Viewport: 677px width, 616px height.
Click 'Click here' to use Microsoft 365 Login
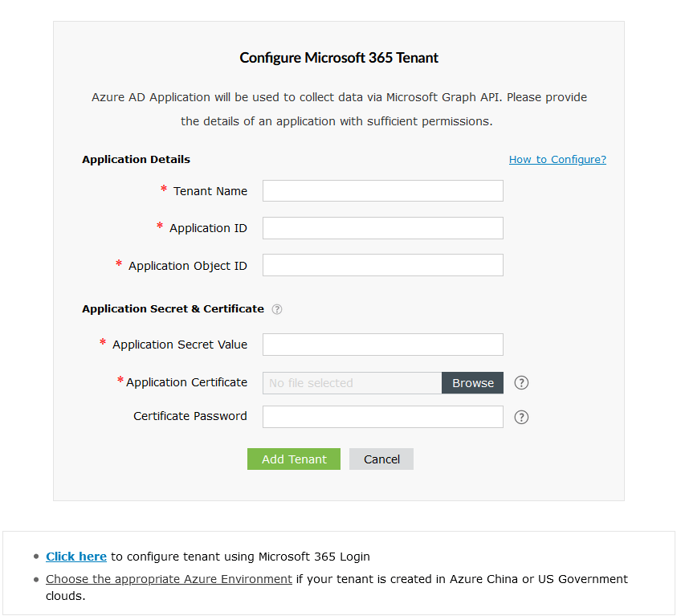click(76, 556)
